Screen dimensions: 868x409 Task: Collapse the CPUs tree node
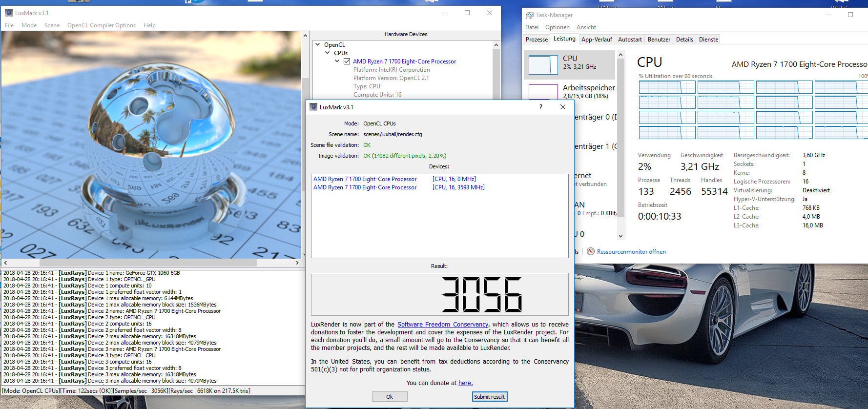pyautogui.click(x=328, y=53)
